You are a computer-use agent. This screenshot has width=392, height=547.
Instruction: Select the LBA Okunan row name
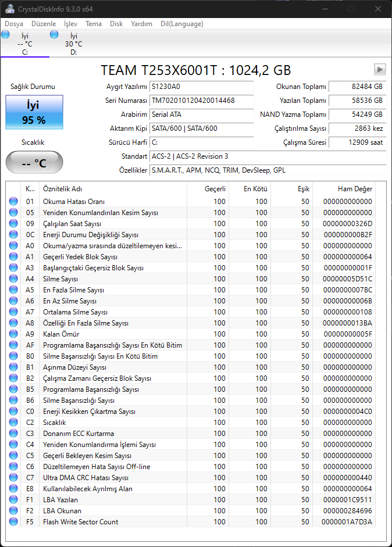(x=62, y=511)
